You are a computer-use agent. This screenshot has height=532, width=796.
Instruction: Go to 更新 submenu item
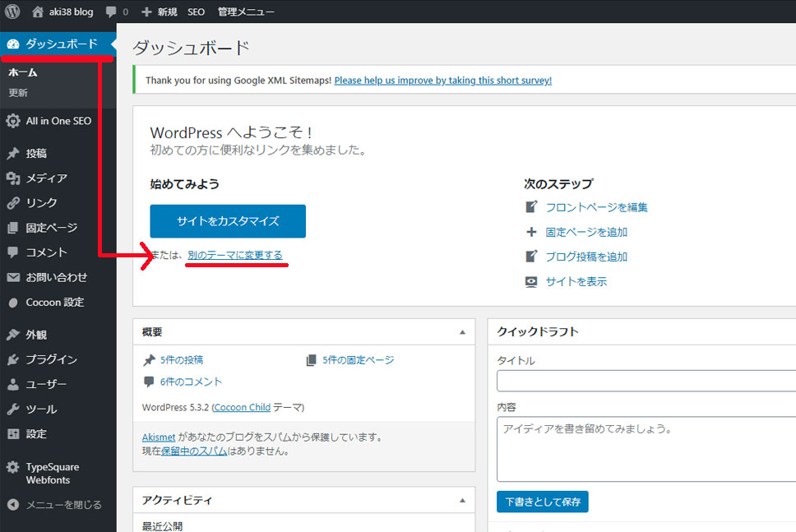tap(18, 93)
